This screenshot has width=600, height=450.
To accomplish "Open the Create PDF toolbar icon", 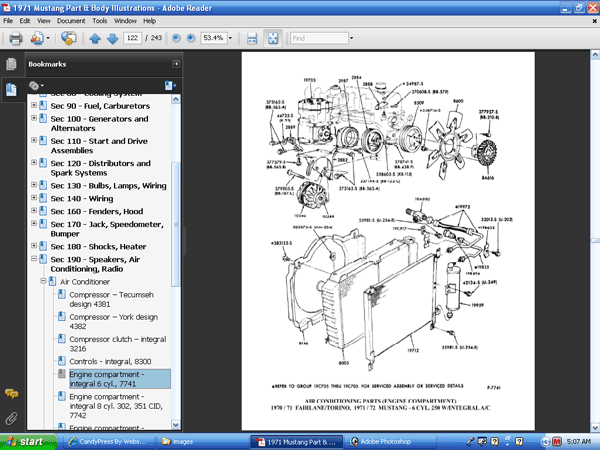I will (x=37, y=38).
